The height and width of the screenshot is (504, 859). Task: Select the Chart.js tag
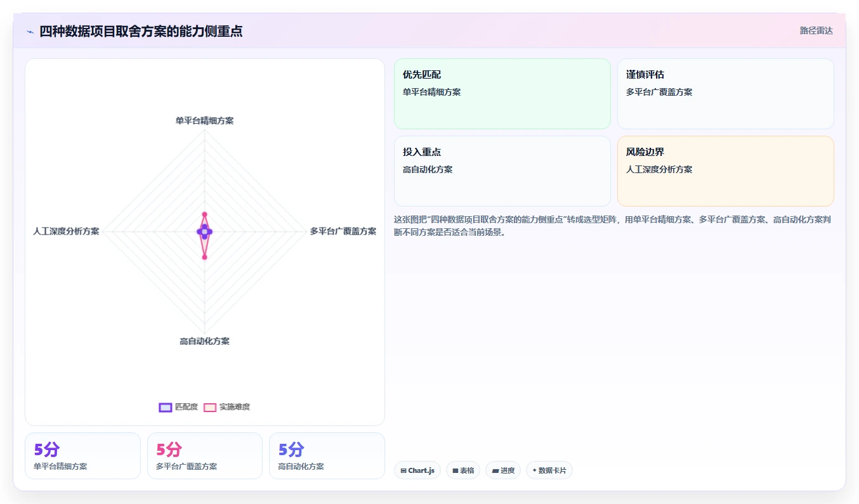[417, 470]
